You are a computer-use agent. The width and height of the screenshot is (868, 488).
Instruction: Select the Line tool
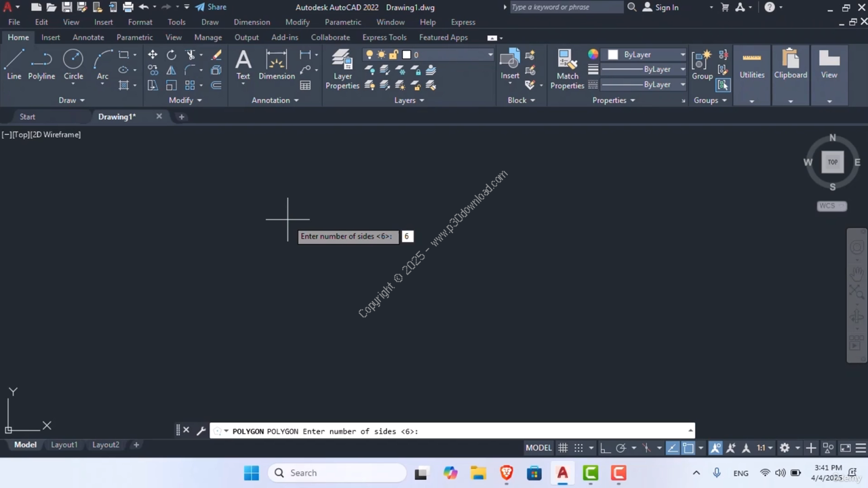14,65
